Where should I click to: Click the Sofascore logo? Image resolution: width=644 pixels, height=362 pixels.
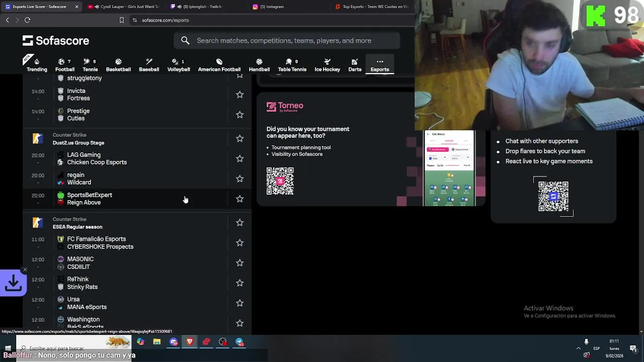(56, 41)
